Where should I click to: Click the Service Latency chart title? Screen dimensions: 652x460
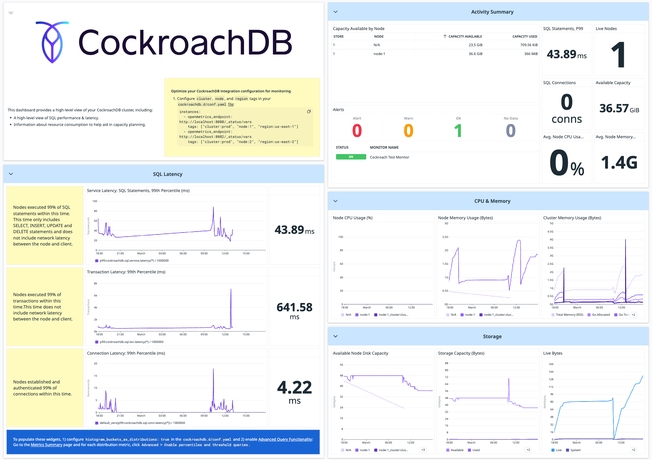click(x=138, y=190)
